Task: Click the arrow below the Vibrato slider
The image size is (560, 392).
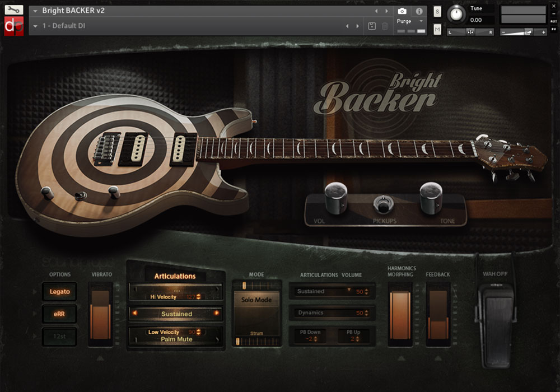Action: point(100,358)
